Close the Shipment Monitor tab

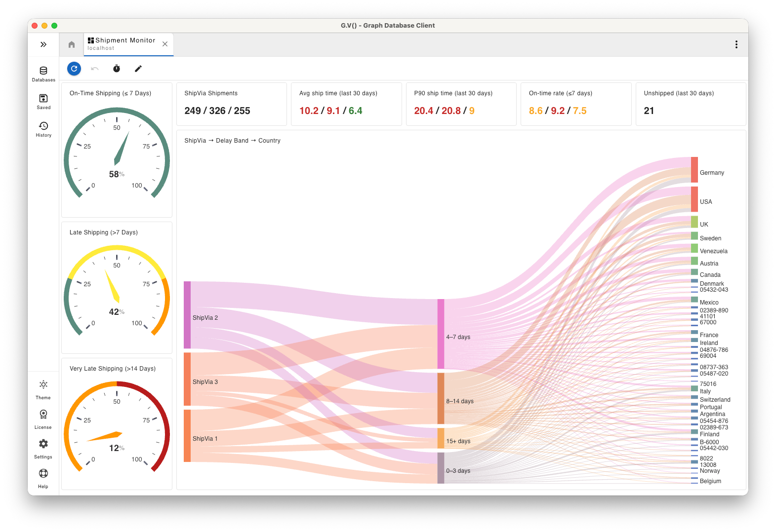point(165,44)
